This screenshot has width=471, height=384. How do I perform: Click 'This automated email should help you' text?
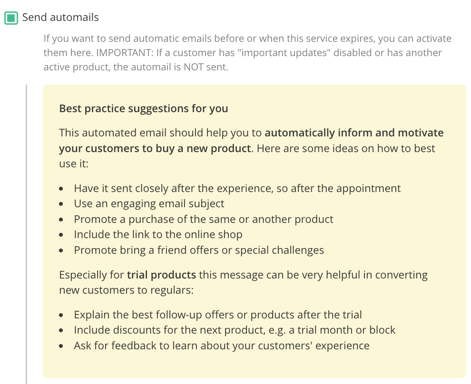coord(160,133)
